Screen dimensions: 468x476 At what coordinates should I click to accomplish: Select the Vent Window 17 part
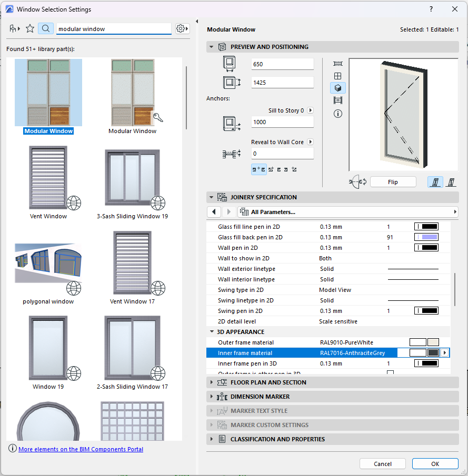(x=133, y=263)
